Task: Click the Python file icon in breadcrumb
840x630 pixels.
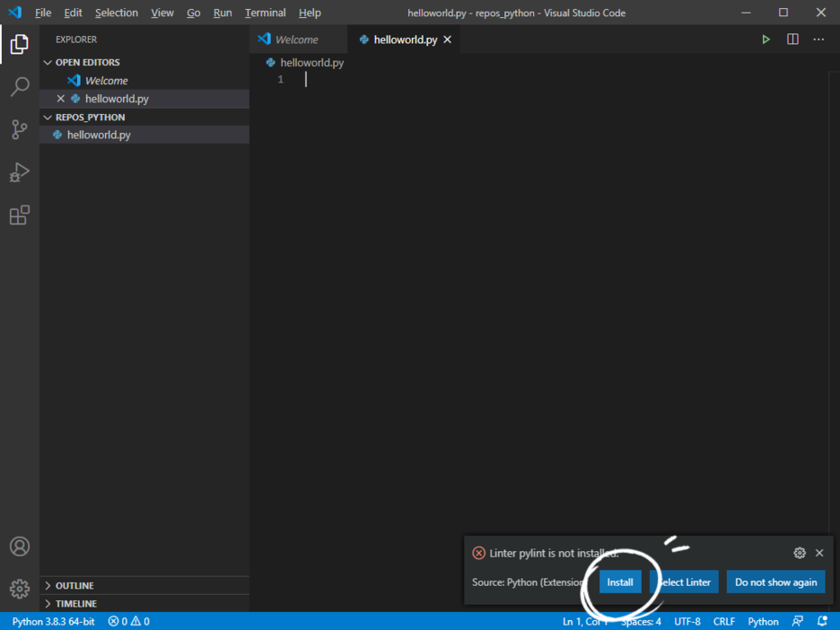Action: 270,63
